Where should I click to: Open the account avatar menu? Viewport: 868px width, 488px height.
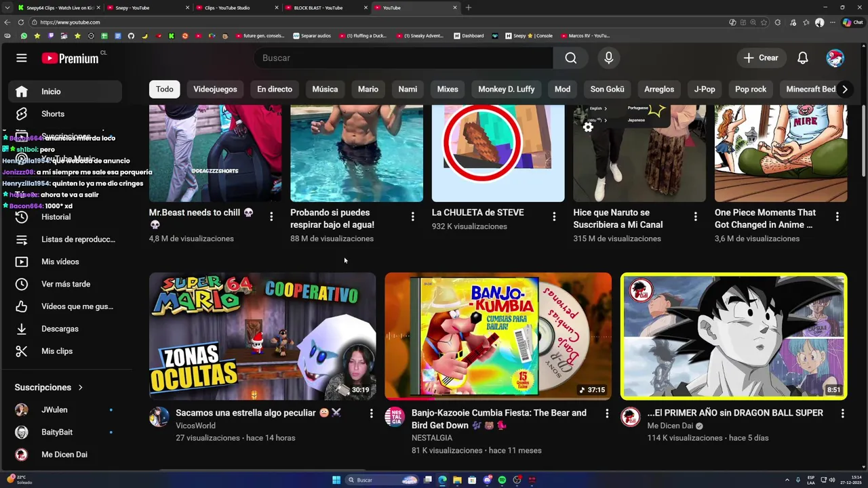click(835, 58)
